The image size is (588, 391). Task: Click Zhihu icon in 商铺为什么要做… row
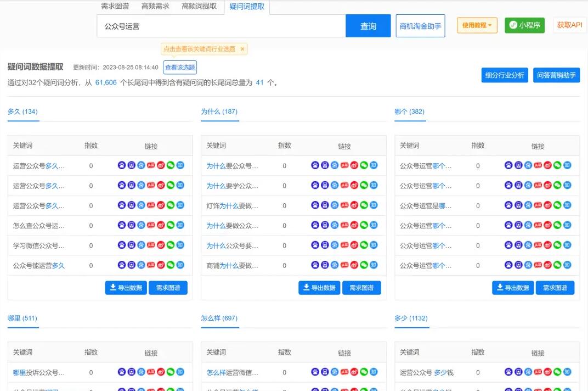coord(374,265)
